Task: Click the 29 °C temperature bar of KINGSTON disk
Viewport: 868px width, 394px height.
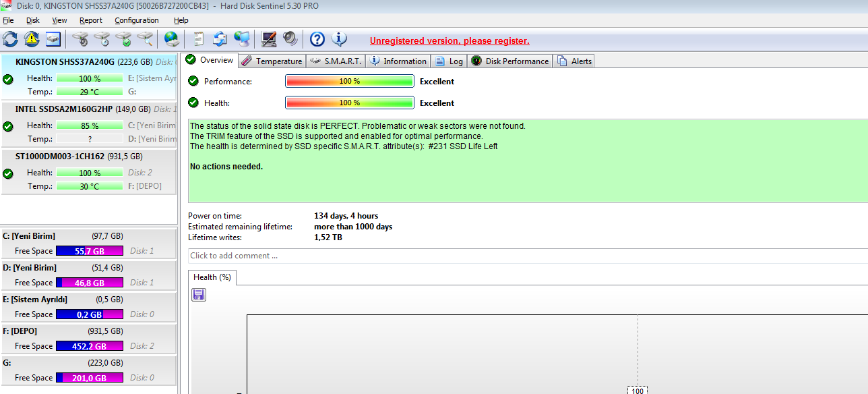Action: 90,92
